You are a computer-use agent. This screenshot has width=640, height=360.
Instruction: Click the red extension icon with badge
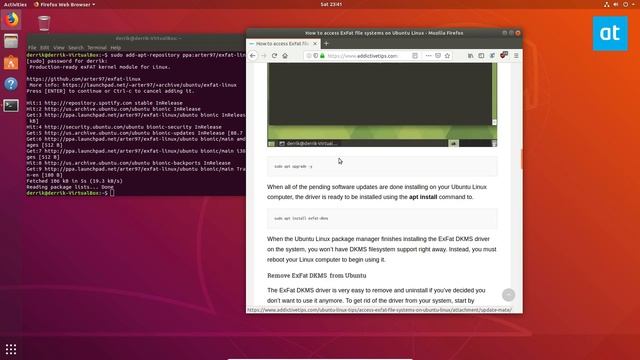coord(504,55)
